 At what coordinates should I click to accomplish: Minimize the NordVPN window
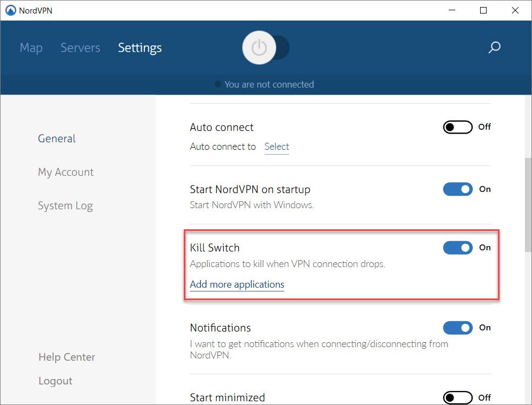[x=451, y=10]
